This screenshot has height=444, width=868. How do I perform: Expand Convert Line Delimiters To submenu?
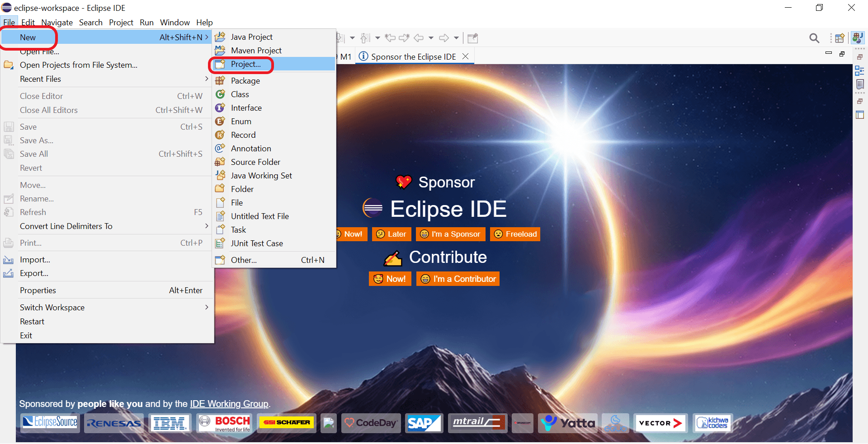coord(108,226)
